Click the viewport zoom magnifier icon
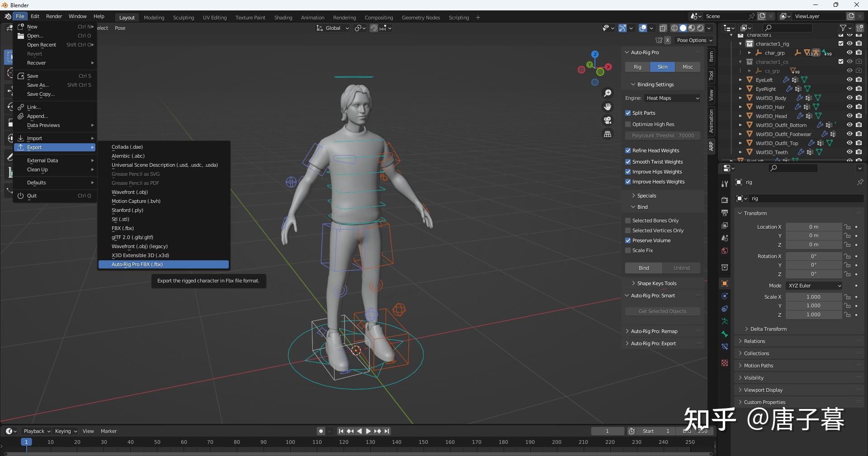The width and height of the screenshot is (868, 456). [x=608, y=93]
